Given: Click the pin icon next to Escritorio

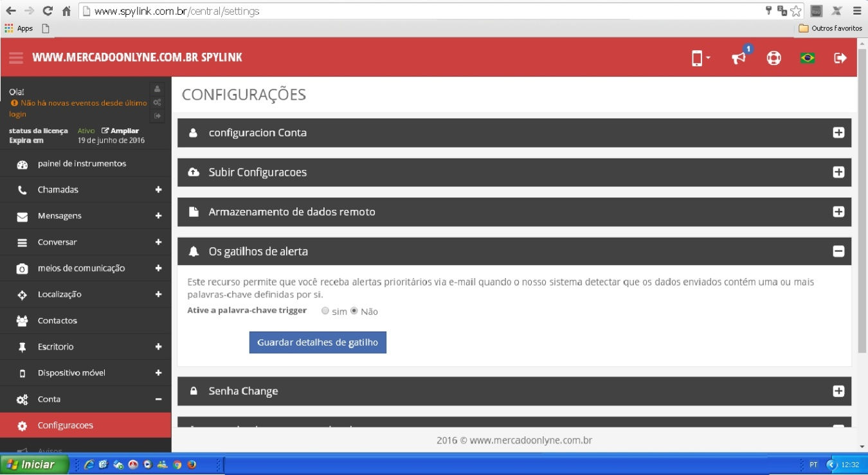Looking at the screenshot, I should click(23, 347).
